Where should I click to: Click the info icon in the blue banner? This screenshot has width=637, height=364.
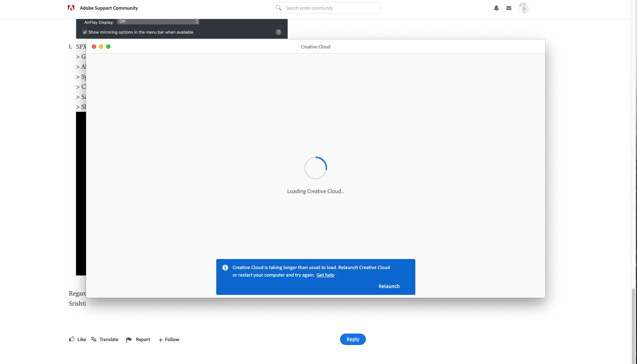225,268
